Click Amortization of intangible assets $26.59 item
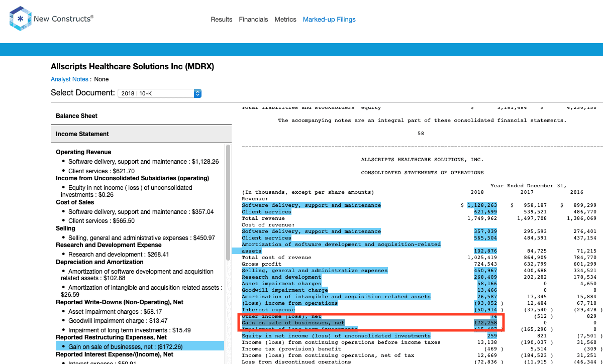Screen dimensions: 603x364 point(141,291)
